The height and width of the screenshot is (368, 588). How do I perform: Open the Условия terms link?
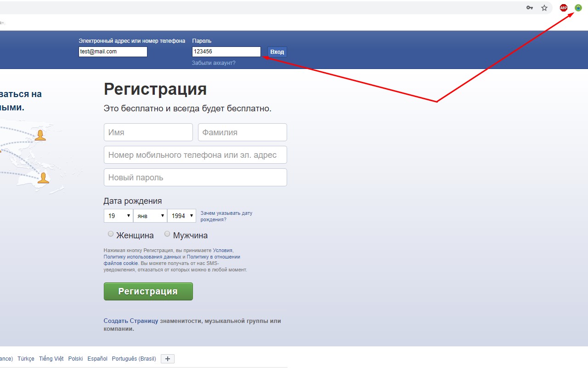click(x=223, y=250)
